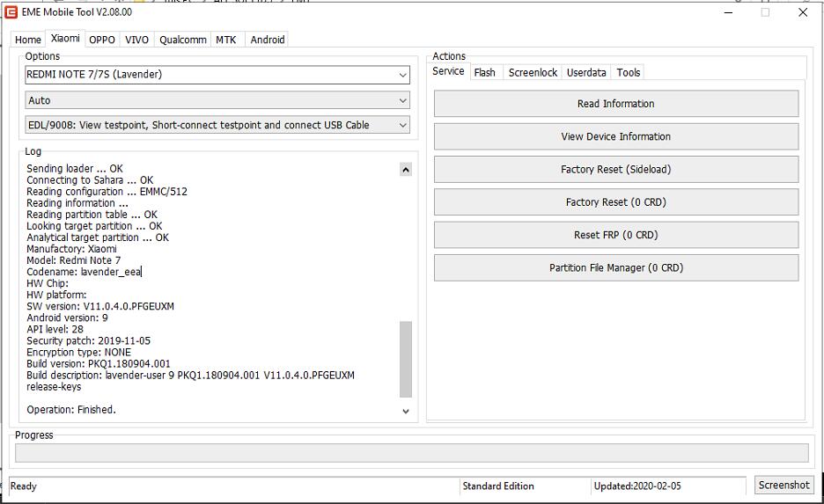Click the 'Build version: PKQ1.180904.001' log line

point(99,364)
